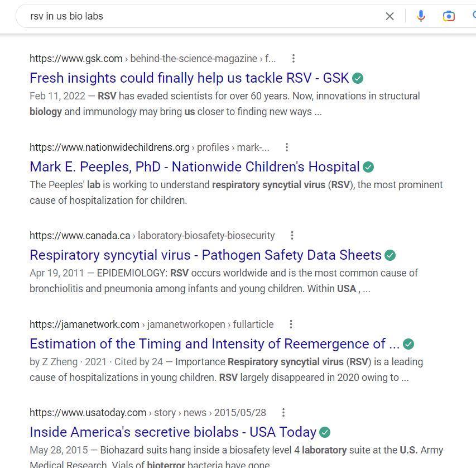This screenshot has width=476, height=468.
Task: Open more options for gsk.com result
Action: pos(294,59)
